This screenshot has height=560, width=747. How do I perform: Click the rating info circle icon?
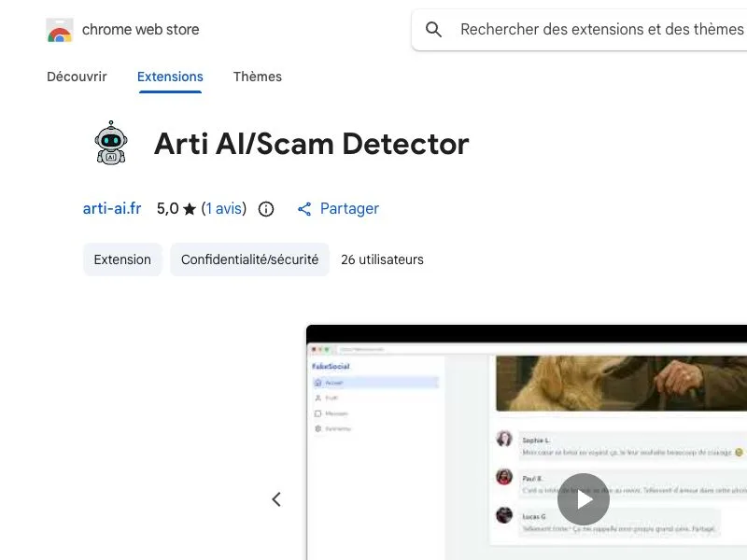[x=266, y=209]
